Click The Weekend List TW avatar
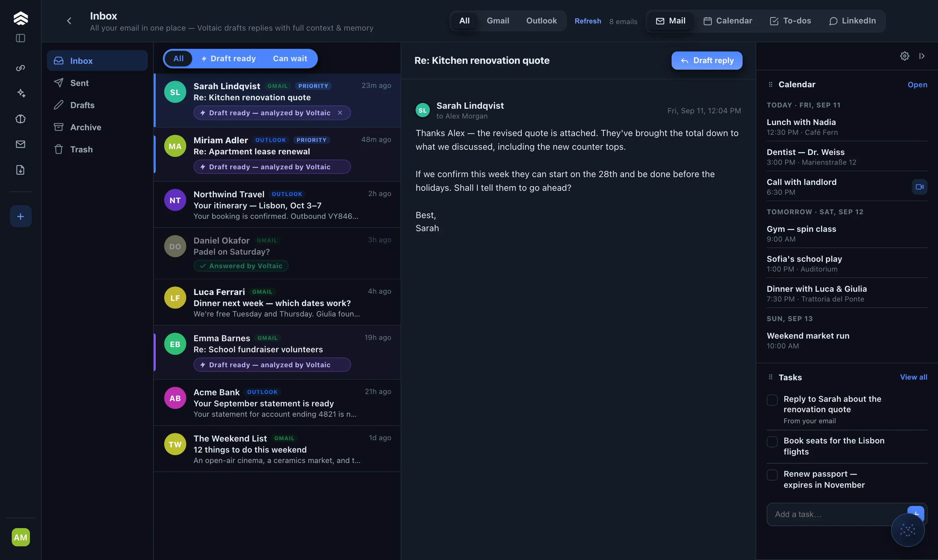 point(175,444)
